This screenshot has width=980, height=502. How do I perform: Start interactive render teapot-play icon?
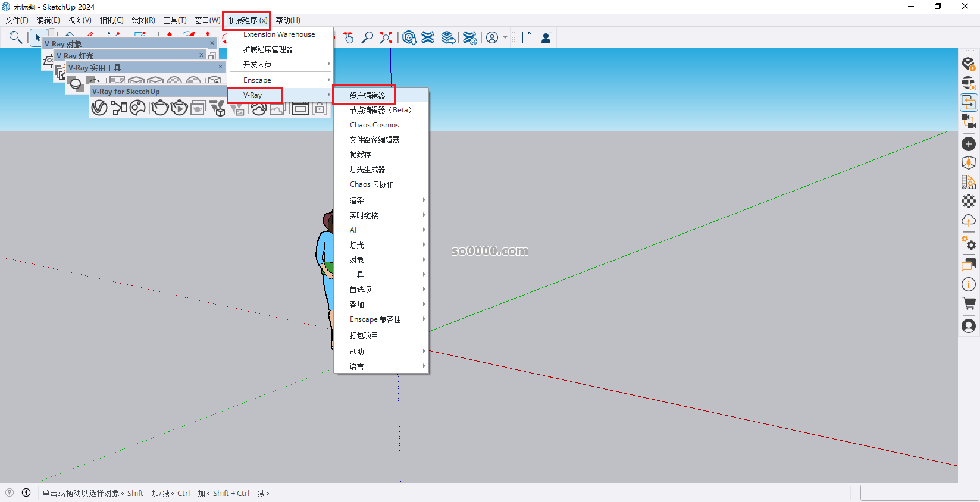pyautogui.click(x=179, y=108)
